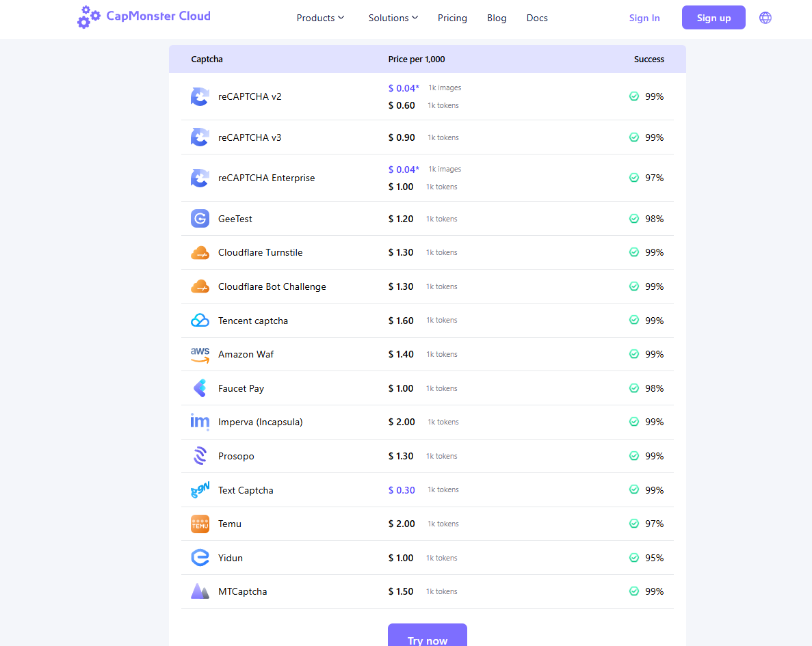
Task: Click the Temu orange icon
Action: tap(200, 524)
